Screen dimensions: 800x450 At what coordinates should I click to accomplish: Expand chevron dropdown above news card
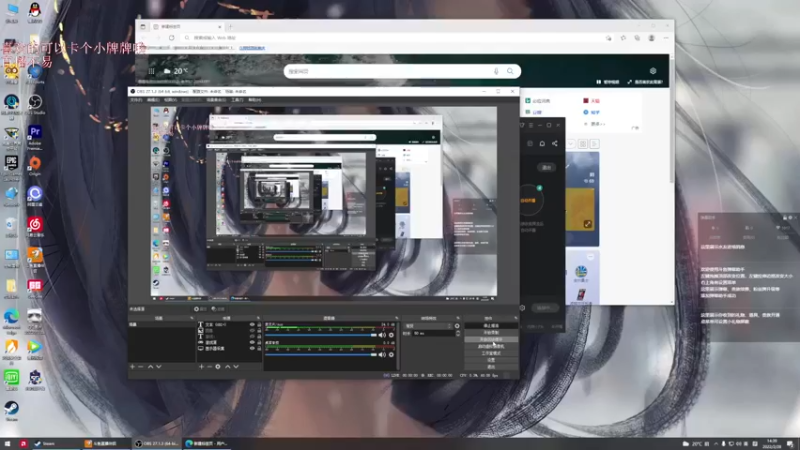570,144
